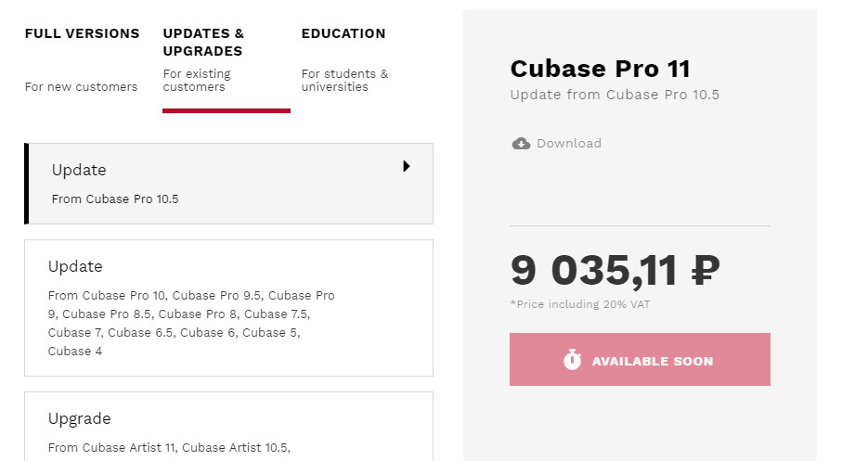Screen dimensions: 868x461
Task: Click the 'For new customers' subtitle
Action: (81, 87)
